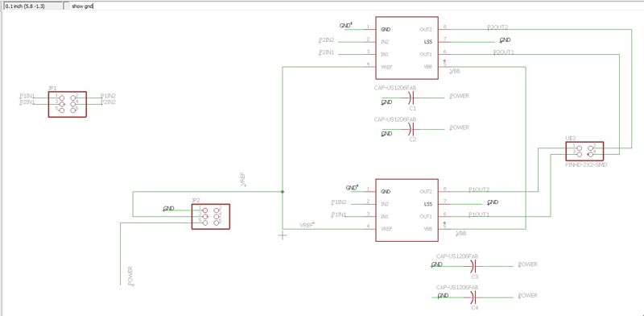Click VBB label under the upper chip

point(455,71)
